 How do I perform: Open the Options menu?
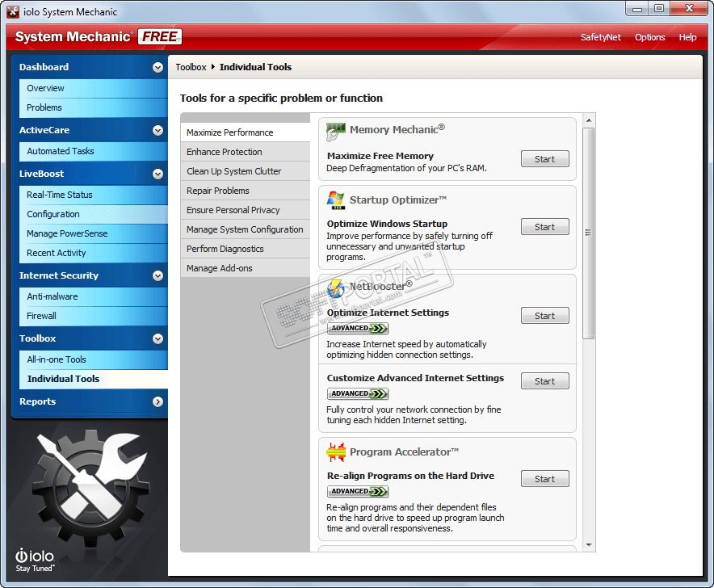pyautogui.click(x=650, y=37)
